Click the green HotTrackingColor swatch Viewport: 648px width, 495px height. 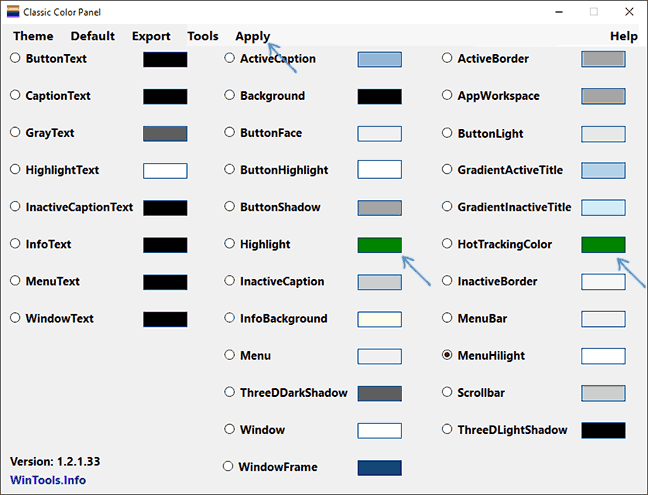click(603, 245)
